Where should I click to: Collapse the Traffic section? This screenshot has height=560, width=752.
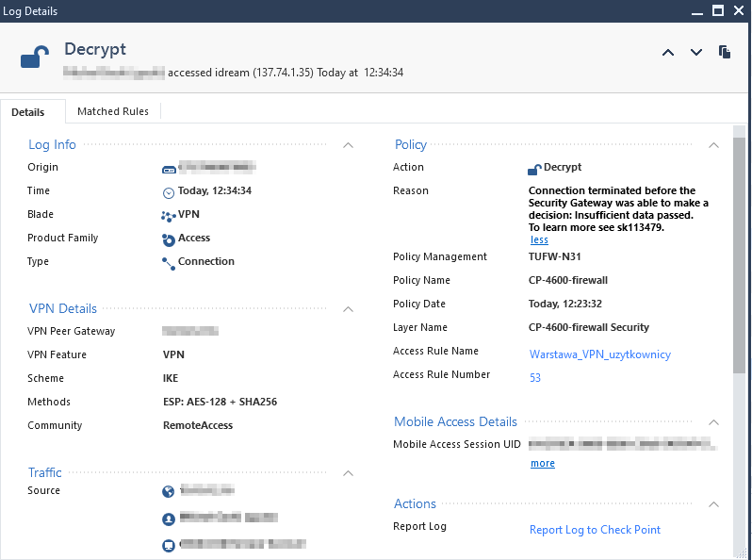pos(348,473)
